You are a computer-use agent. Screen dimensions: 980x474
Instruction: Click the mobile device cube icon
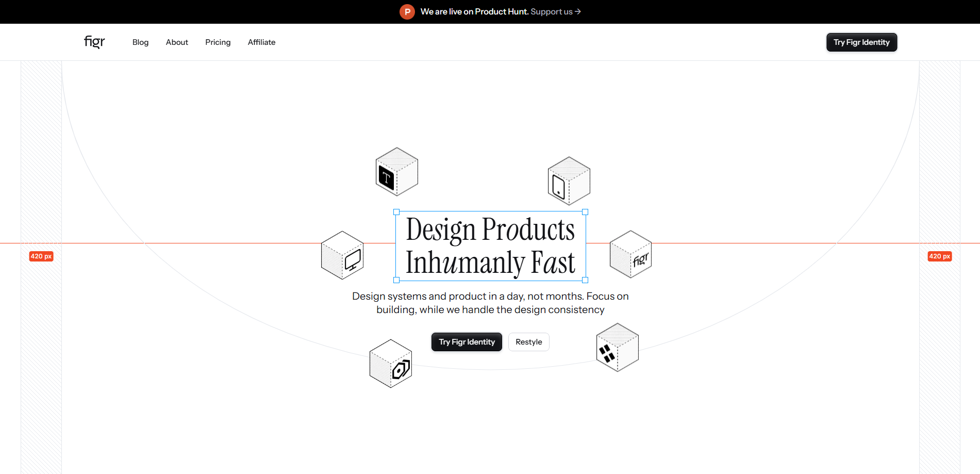pyautogui.click(x=569, y=182)
